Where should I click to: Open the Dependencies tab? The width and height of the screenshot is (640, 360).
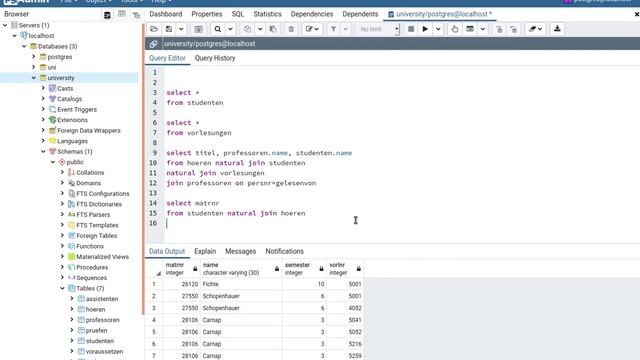coord(312,14)
